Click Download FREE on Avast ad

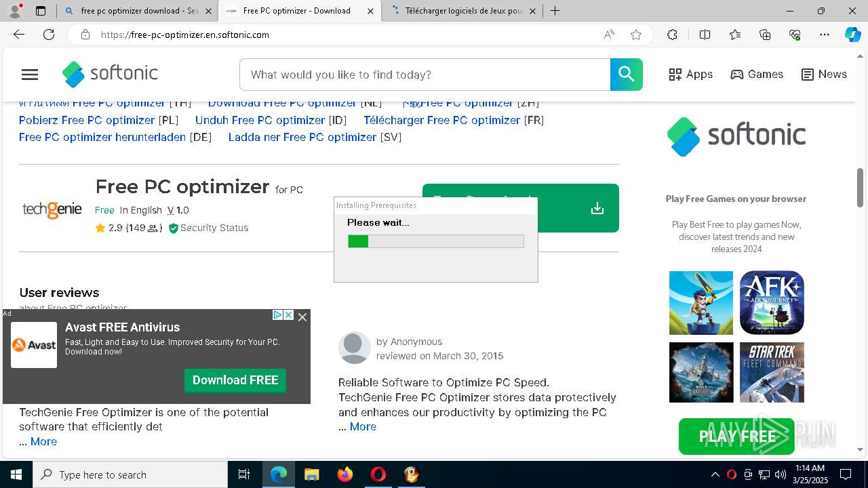click(x=235, y=380)
